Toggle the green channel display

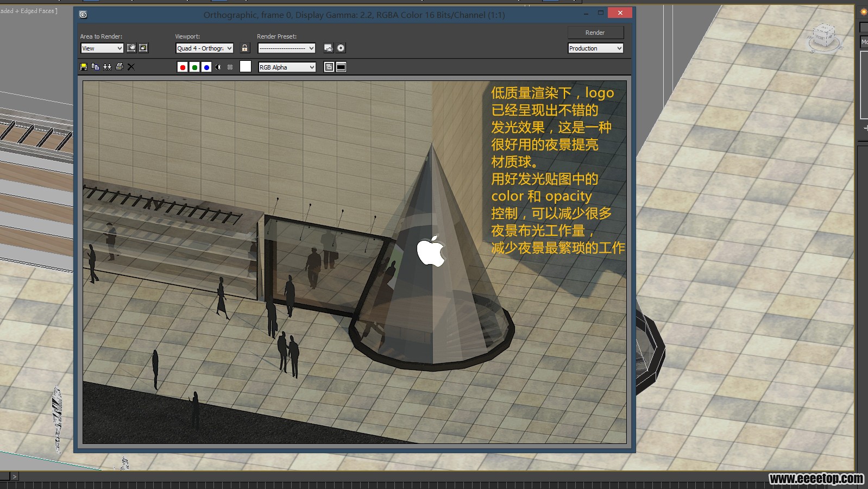pyautogui.click(x=194, y=67)
